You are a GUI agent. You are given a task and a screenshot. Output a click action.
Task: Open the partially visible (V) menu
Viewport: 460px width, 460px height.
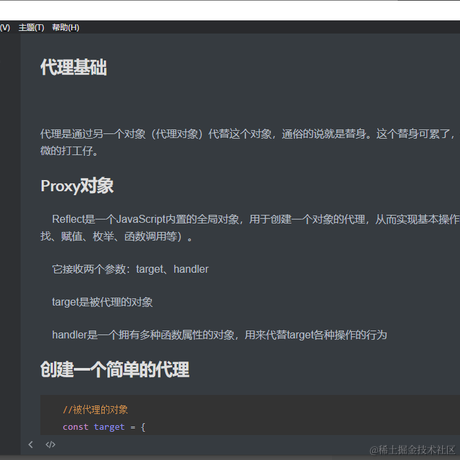(5, 28)
